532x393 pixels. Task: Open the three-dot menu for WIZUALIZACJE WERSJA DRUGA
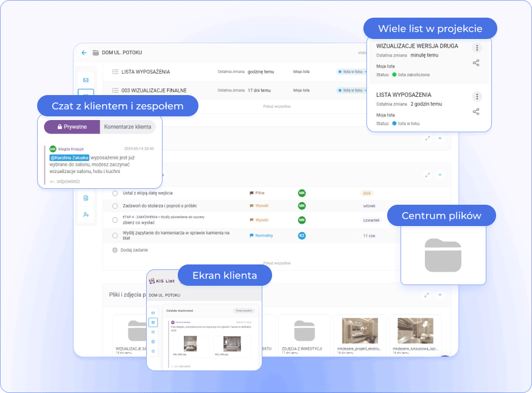pos(477,48)
